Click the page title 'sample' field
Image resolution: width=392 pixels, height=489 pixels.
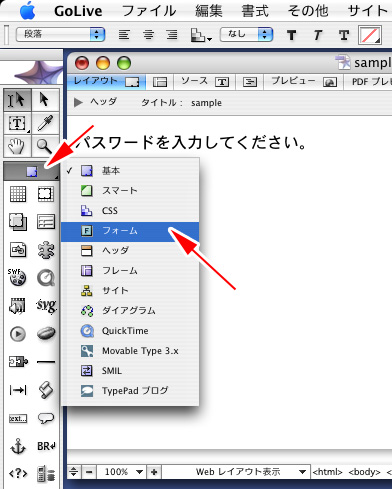tap(206, 103)
